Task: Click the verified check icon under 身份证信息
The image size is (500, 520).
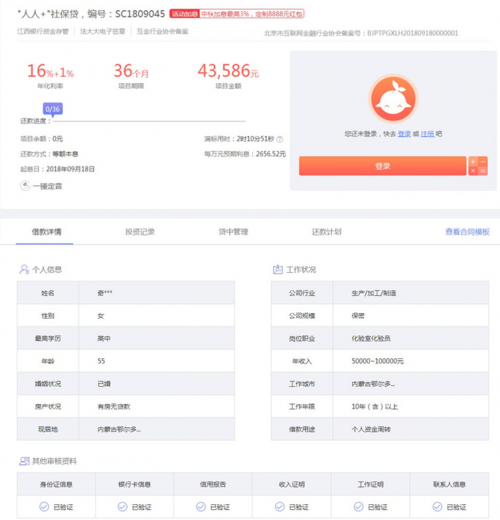Action: point(44,507)
